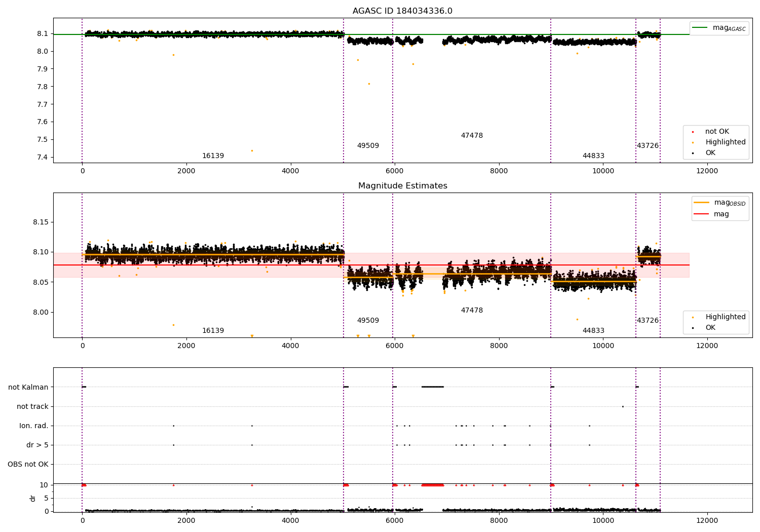This screenshot has height=532, width=760.
Task: Click x-axis tick 2000 under the top panel
Action: point(186,171)
